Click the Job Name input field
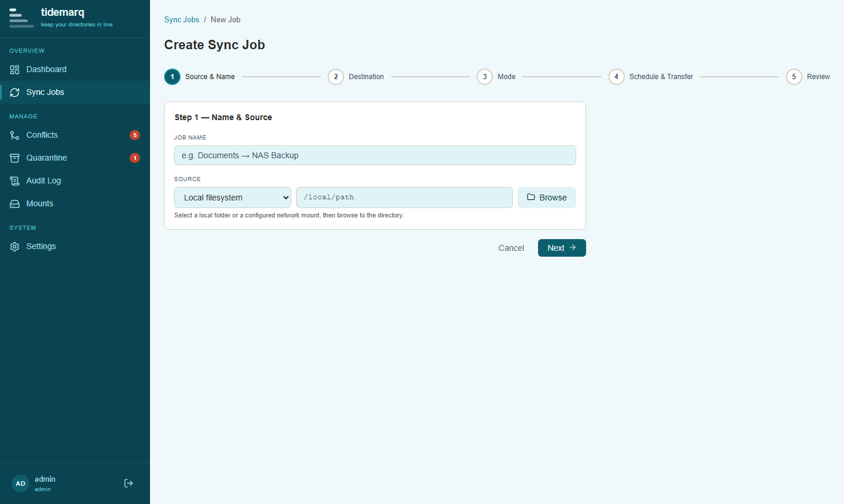844x504 pixels. (375, 155)
